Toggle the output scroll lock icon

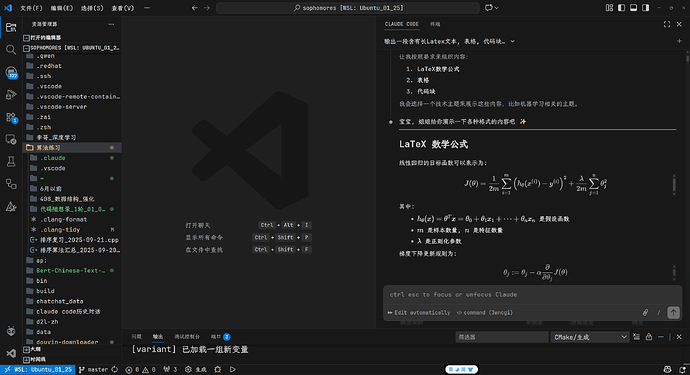click(649, 337)
